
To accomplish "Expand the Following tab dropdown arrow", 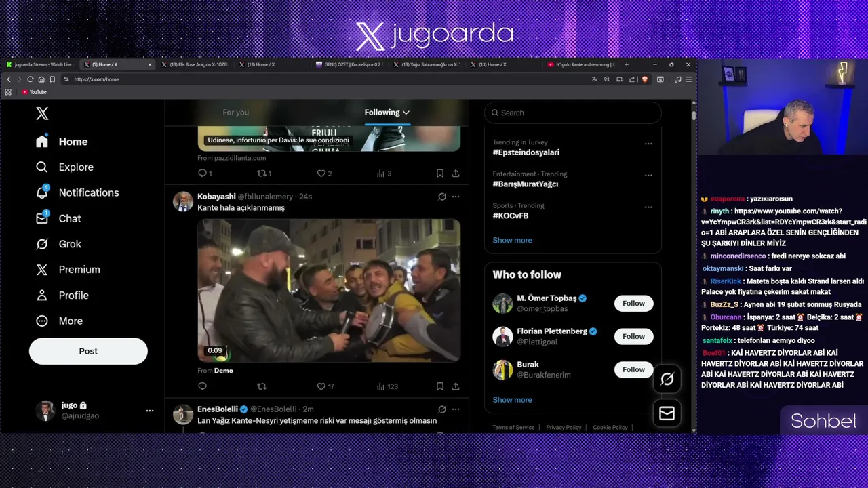I will 406,113.
